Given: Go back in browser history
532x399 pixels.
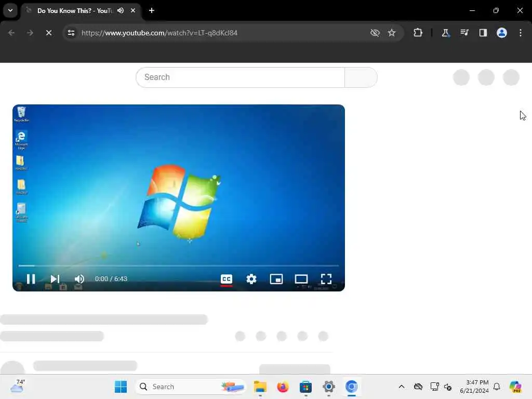Looking at the screenshot, I should click(11, 33).
